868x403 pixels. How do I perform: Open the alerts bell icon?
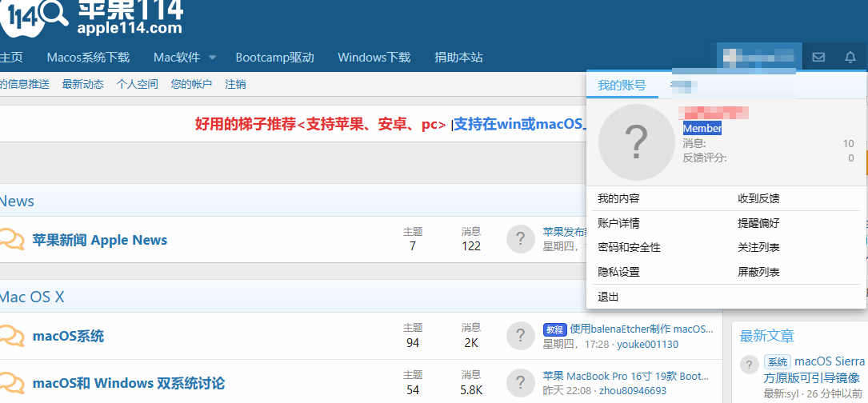(850, 57)
